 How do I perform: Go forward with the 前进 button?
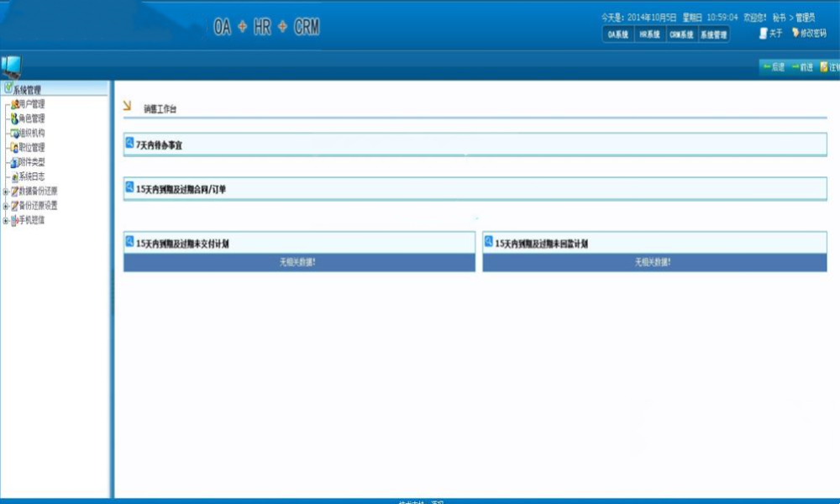[x=802, y=67]
